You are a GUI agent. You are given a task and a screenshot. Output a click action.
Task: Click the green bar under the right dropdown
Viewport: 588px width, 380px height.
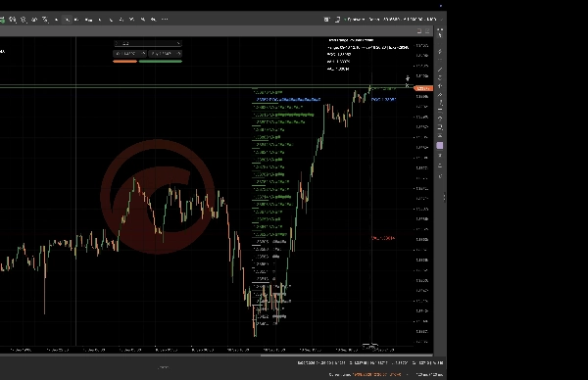point(161,62)
